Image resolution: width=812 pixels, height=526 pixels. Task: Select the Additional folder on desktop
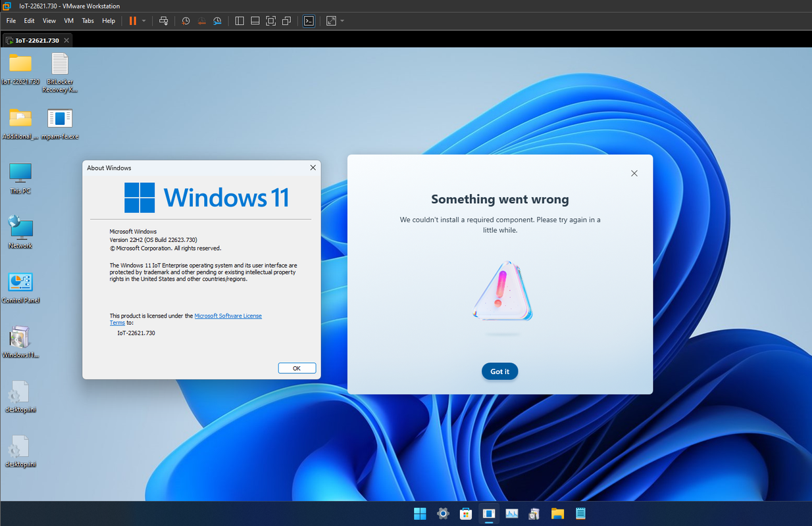tap(20, 124)
